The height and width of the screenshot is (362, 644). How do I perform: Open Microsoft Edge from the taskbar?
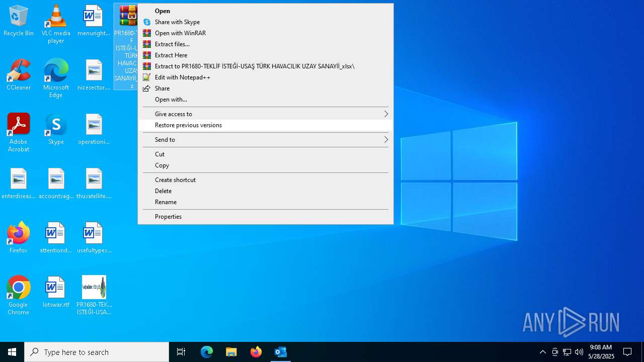[207, 352]
